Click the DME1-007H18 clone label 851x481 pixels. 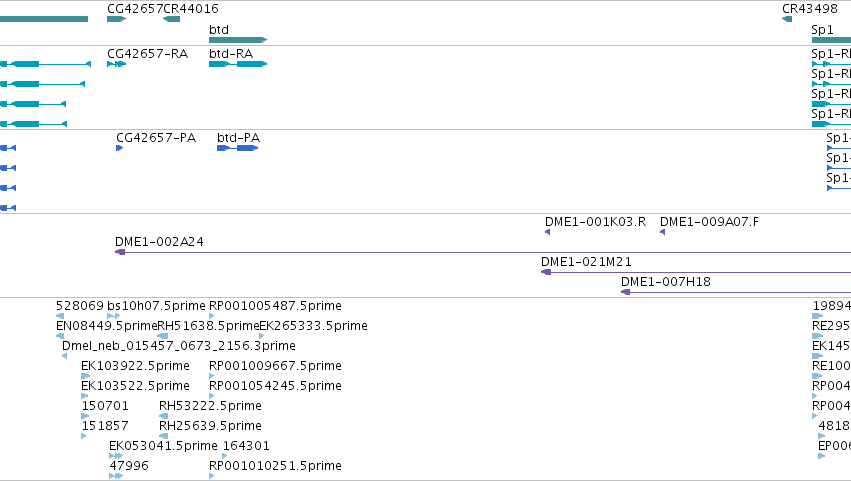pyautogui.click(x=666, y=282)
